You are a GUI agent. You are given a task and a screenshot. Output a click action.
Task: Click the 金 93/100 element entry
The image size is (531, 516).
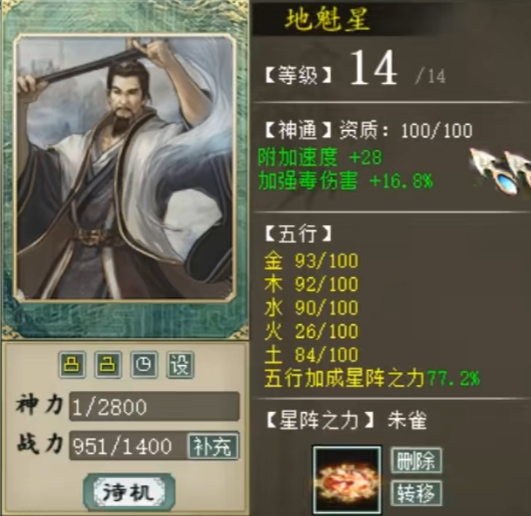pos(311,261)
